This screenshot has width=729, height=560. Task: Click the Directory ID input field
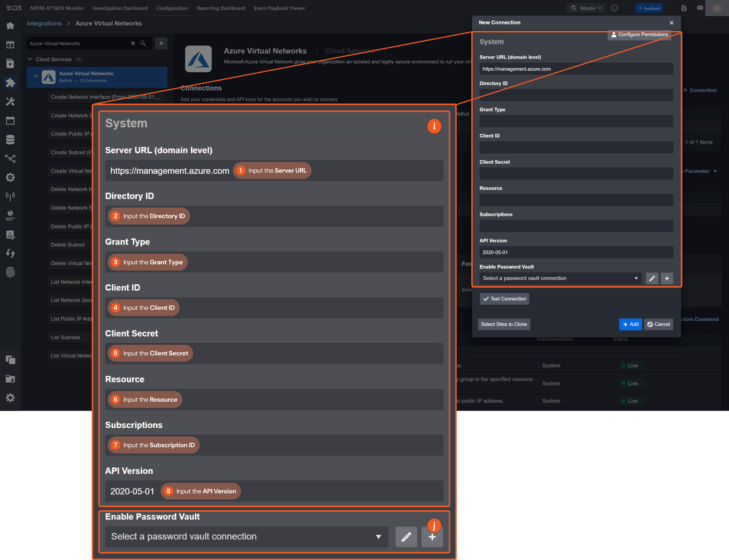coord(576,95)
